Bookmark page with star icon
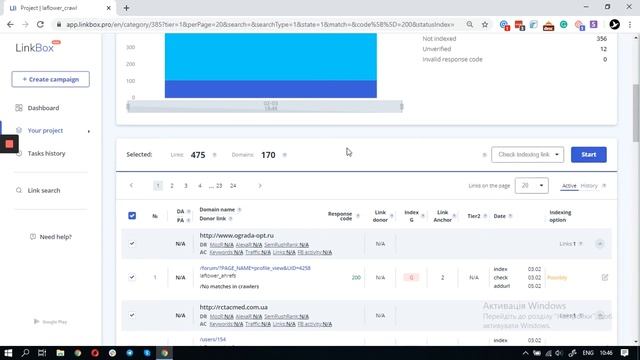 [x=484, y=24]
